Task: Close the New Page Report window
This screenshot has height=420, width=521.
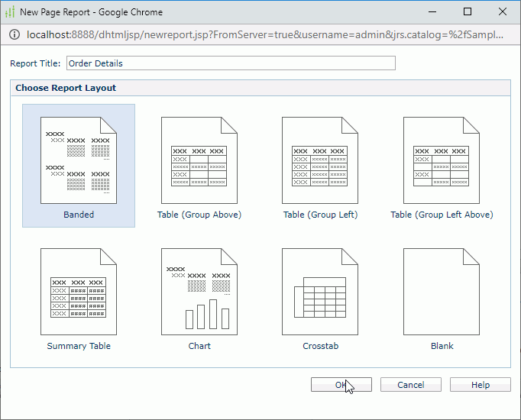Action: tap(503, 11)
